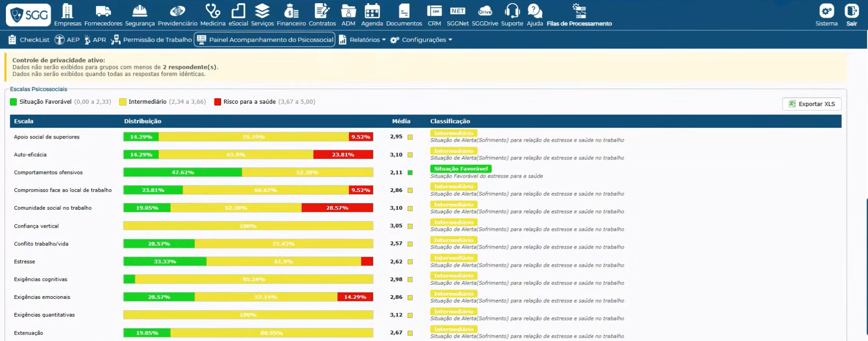
Task: Click green 47.62% segment of Comportamentos ofensivos
Action: coord(183,173)
